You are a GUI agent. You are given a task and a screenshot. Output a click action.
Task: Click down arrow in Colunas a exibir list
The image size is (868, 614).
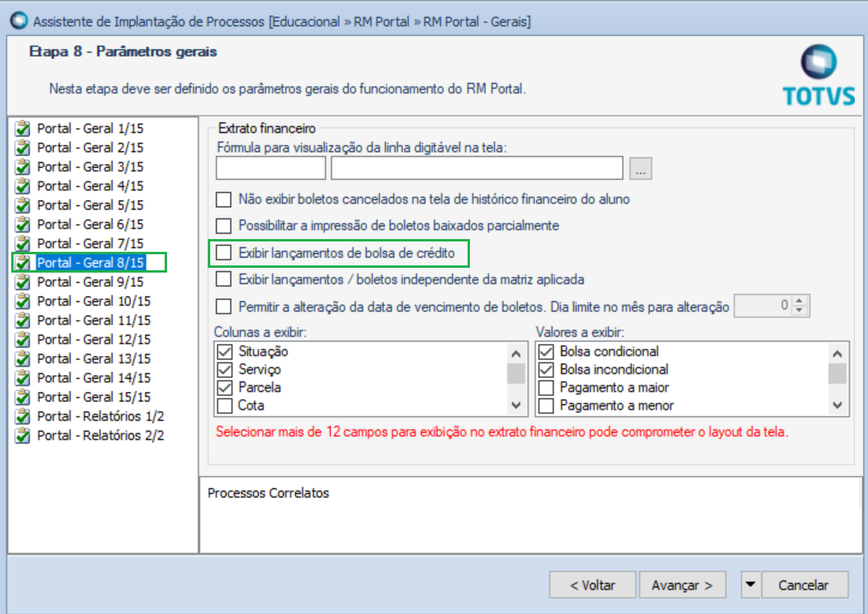516,405
